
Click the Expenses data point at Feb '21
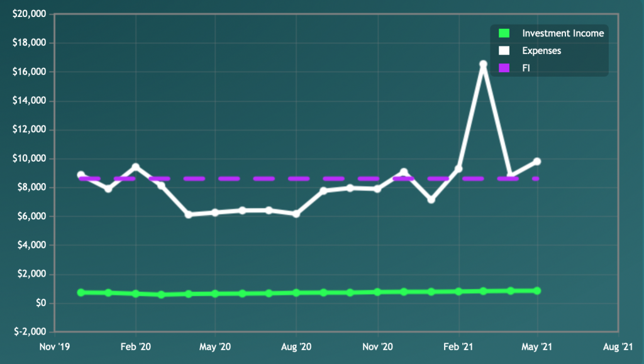(x=458, y=168)
